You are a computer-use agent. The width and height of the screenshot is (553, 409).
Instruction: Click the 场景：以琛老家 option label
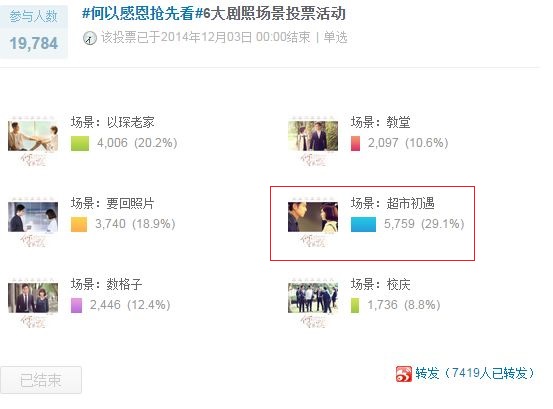tap(113, 122)
